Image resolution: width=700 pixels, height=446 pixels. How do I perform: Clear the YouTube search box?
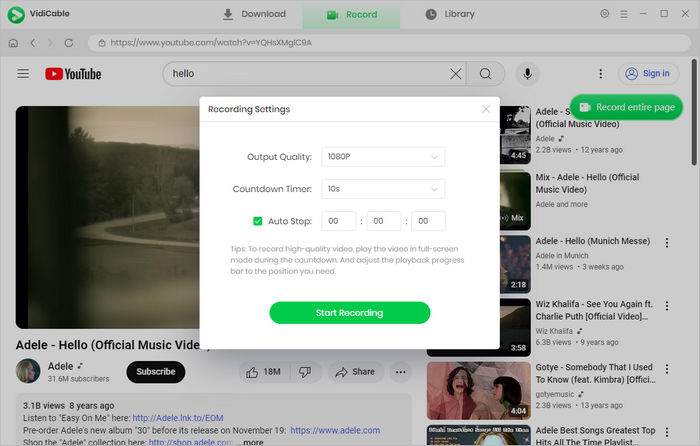tap(456, 74)
